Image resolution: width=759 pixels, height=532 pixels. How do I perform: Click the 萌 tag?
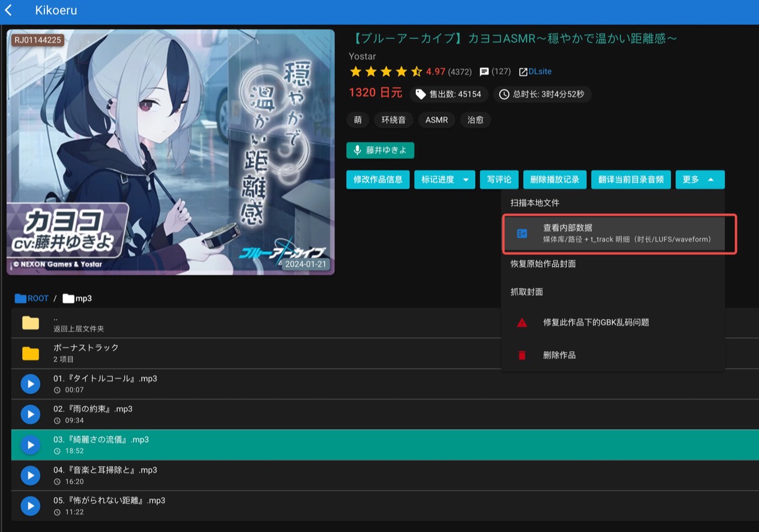click(357, 120)
